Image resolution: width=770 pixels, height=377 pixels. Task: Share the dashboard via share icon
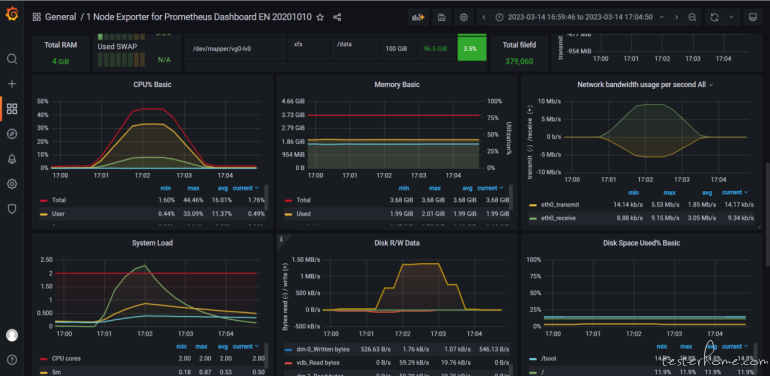(337, 17)
